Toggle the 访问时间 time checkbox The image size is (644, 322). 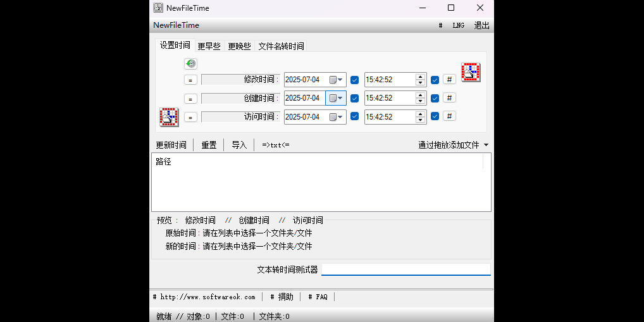pos(435,116)
